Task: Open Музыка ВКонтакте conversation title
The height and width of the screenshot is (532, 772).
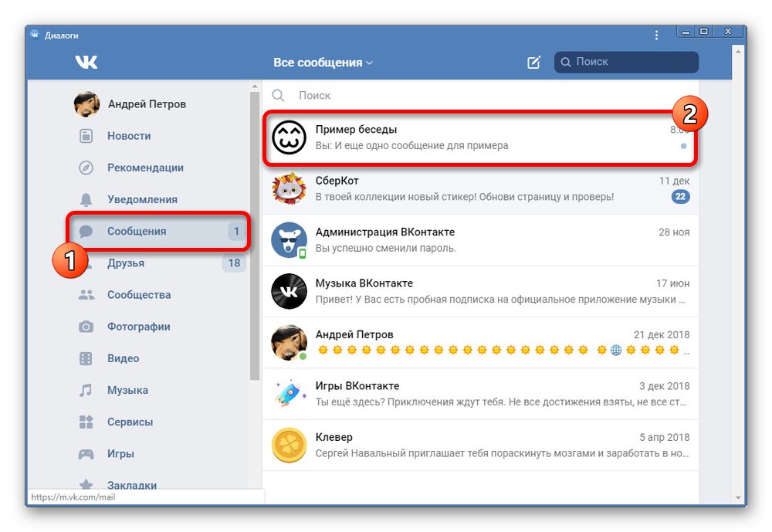Action: [x=364, y=283]
